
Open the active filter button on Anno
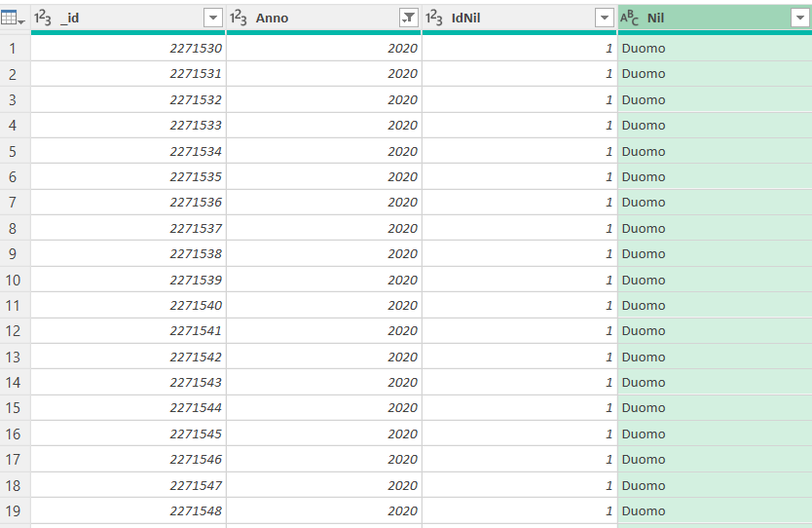[409, 18]
